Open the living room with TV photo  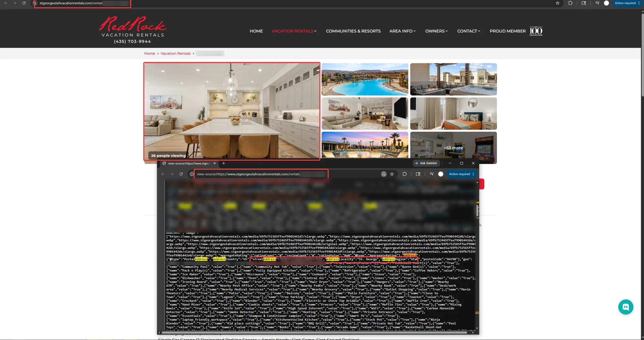[365, 113]
